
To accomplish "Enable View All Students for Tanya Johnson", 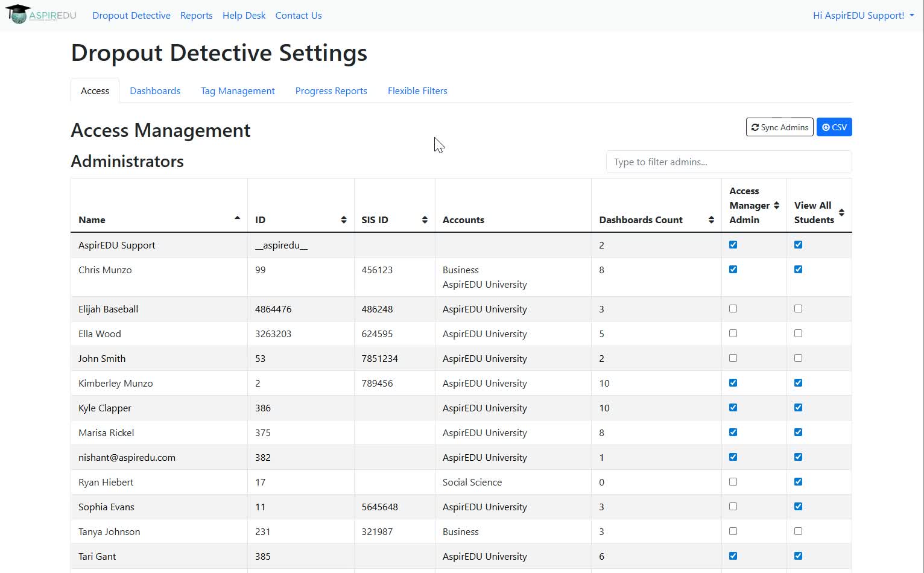I will coord(798,531).
